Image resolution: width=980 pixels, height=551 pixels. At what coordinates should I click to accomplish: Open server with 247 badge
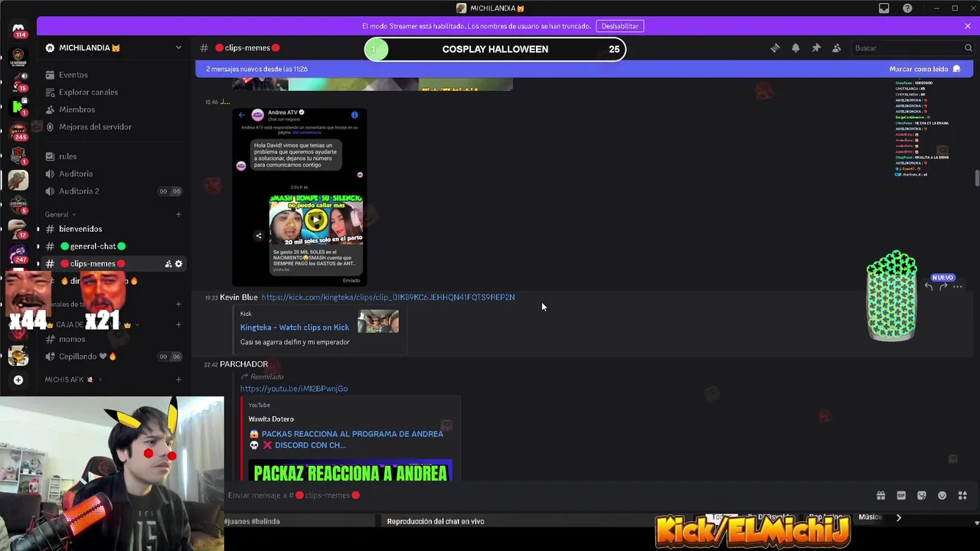(x=18, y=253)
